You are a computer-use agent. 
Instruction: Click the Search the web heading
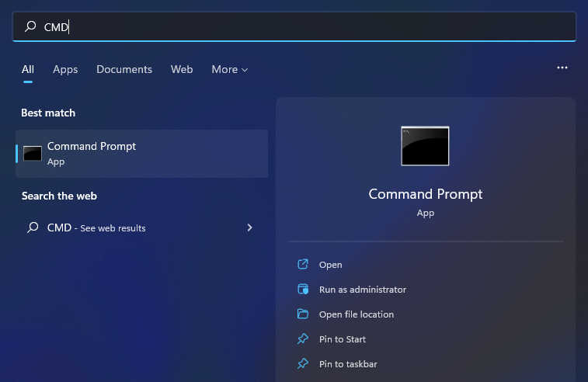coord(59,196)
